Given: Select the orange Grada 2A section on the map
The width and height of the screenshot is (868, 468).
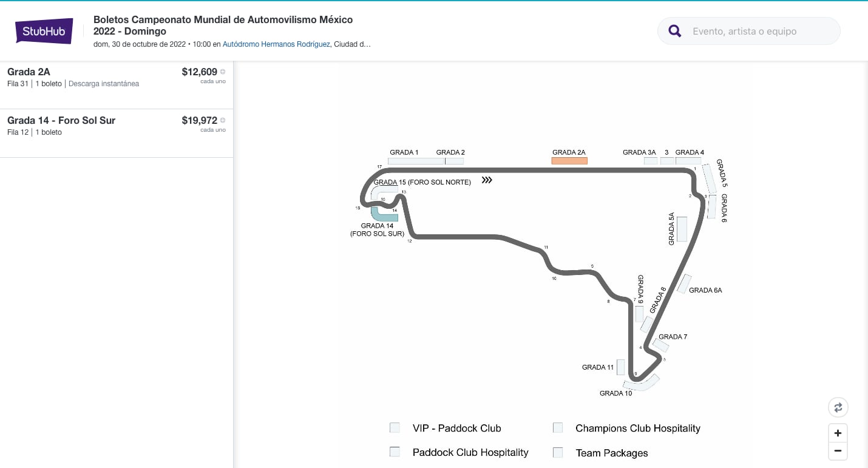Looking at the screenshot, I should pos(569,160).
